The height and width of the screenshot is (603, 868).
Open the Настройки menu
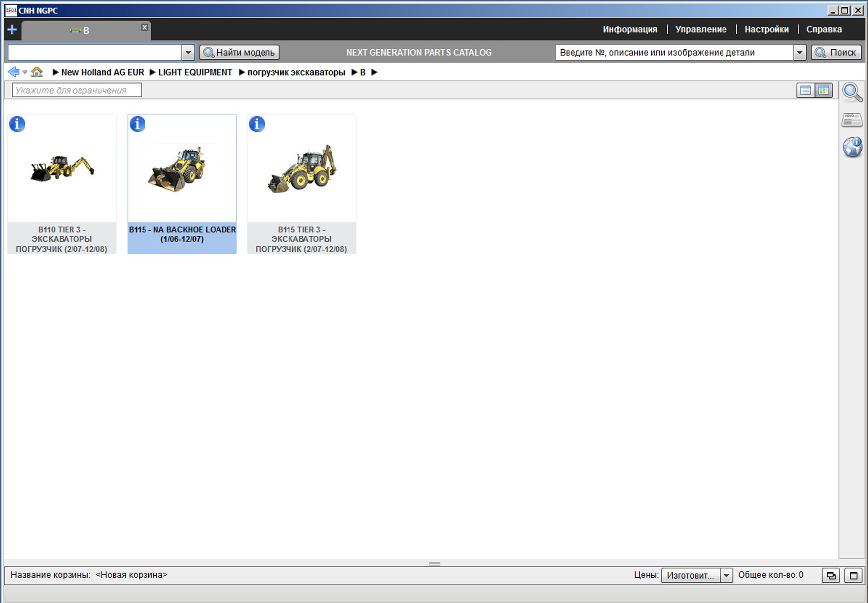click(x=766, y=29)
